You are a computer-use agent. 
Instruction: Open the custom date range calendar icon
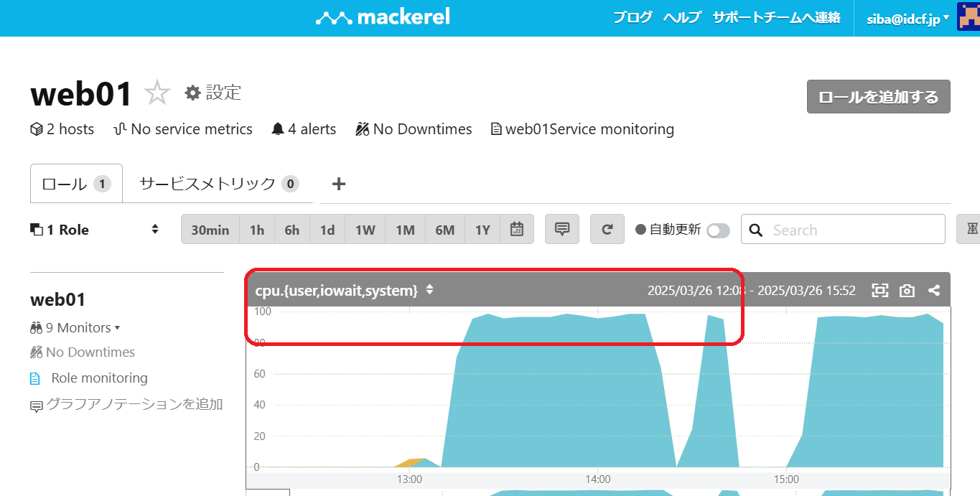pos(517,230)
